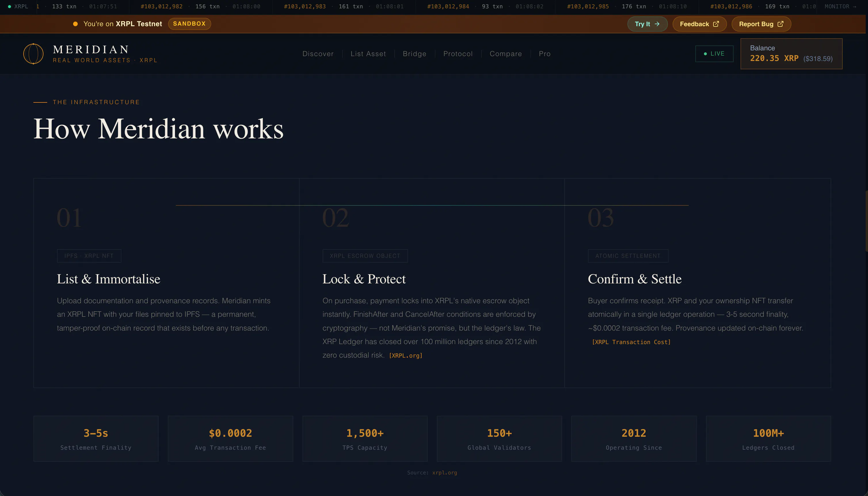Click the '2012' Operating Since card
The width and height of the screenshot is (868, 496).
tap(634, 439)
